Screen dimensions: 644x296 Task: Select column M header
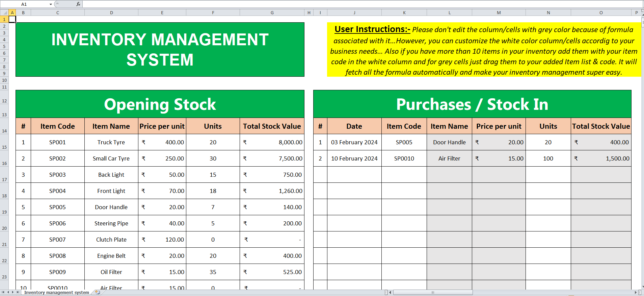(499, 13)
